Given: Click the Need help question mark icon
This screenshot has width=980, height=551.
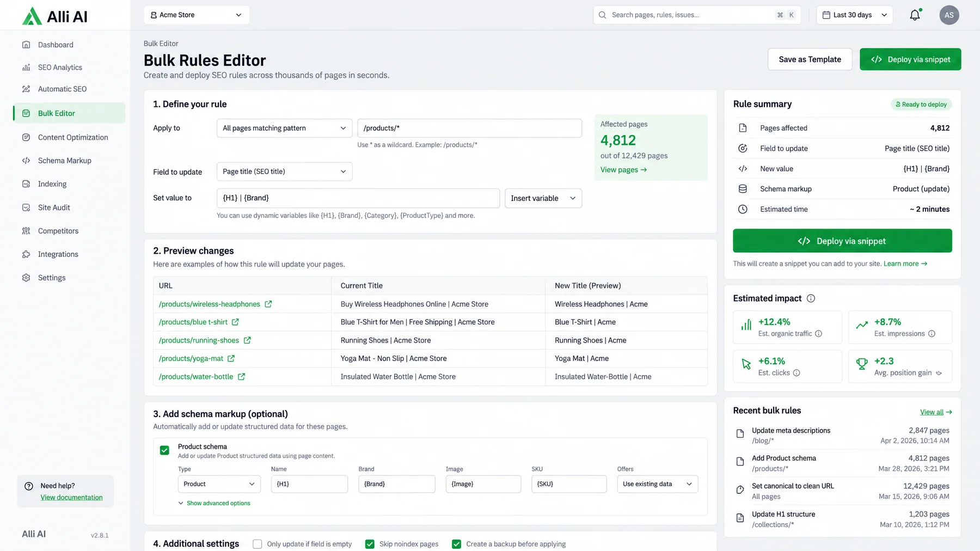Looking at the screenshot, I should coord(29,486).
